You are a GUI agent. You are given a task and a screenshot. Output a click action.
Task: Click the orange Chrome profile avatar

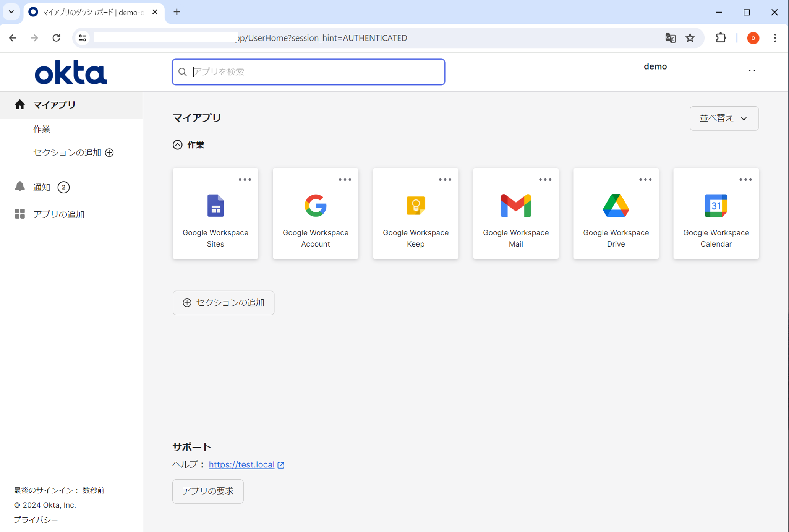[x=753, y=38]
